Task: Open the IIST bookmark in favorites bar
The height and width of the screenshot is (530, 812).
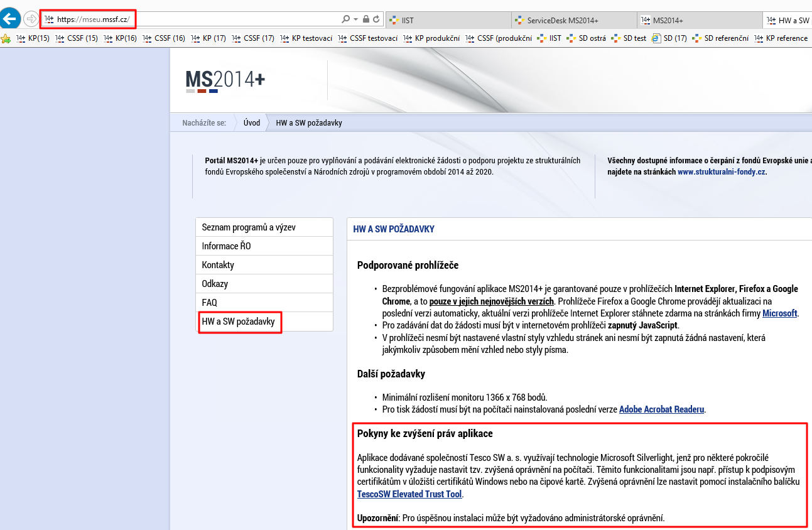Action: [x=549, y=38]
